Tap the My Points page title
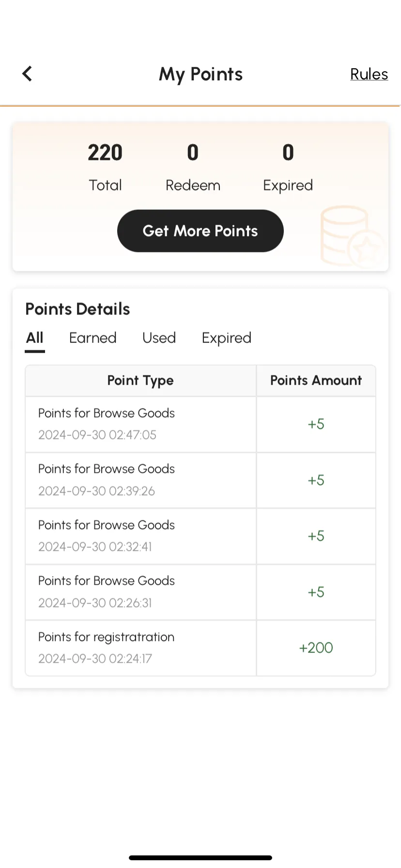 pos(201,75)
